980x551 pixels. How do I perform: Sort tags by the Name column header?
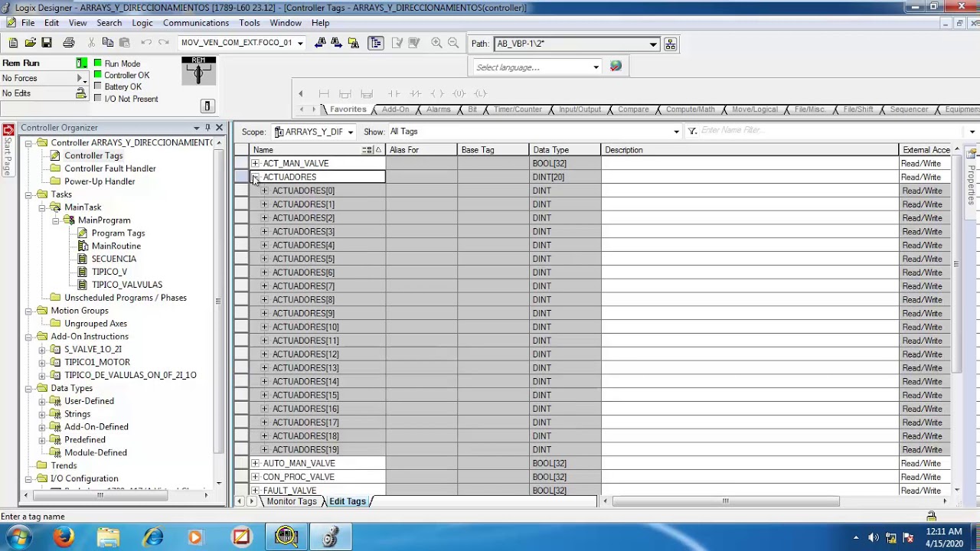[318, 150]
